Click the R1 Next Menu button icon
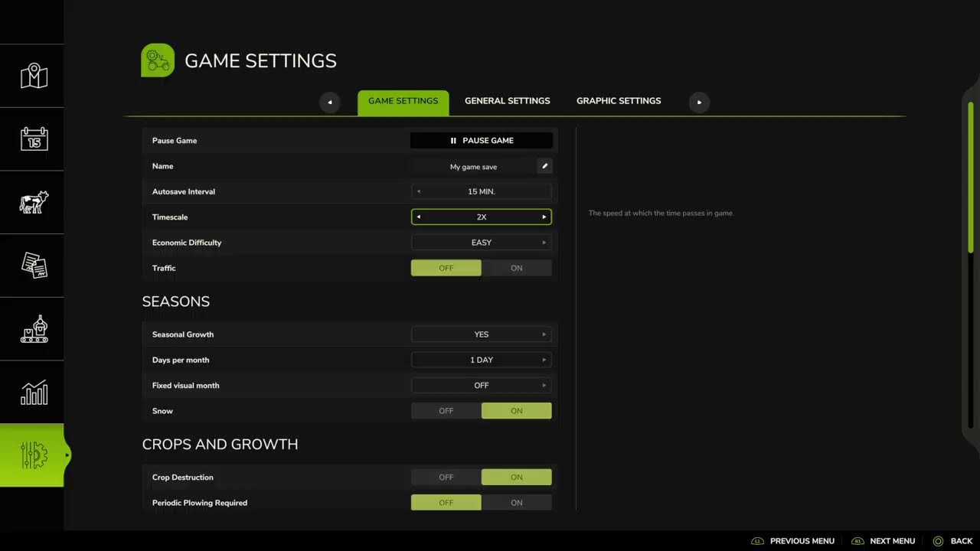 click(x=857, y=541)
